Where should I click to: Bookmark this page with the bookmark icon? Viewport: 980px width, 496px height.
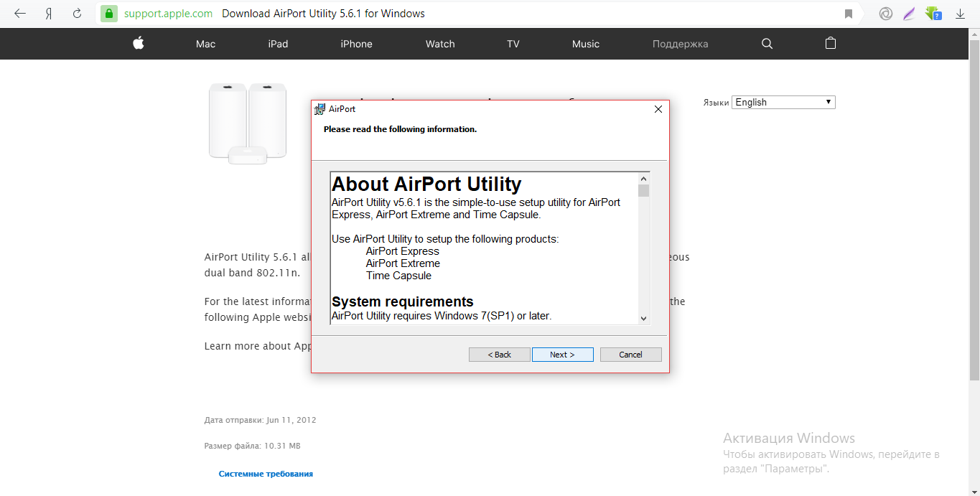(x=849, y=14)
